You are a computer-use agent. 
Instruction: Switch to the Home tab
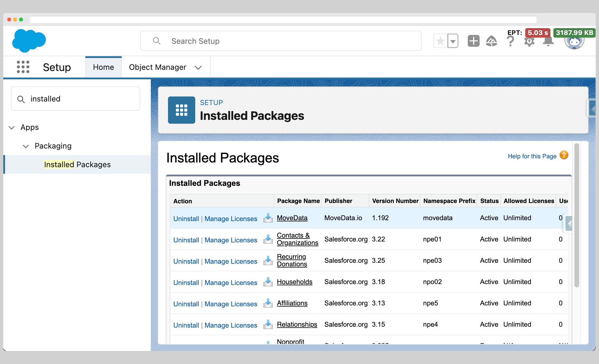103,67
